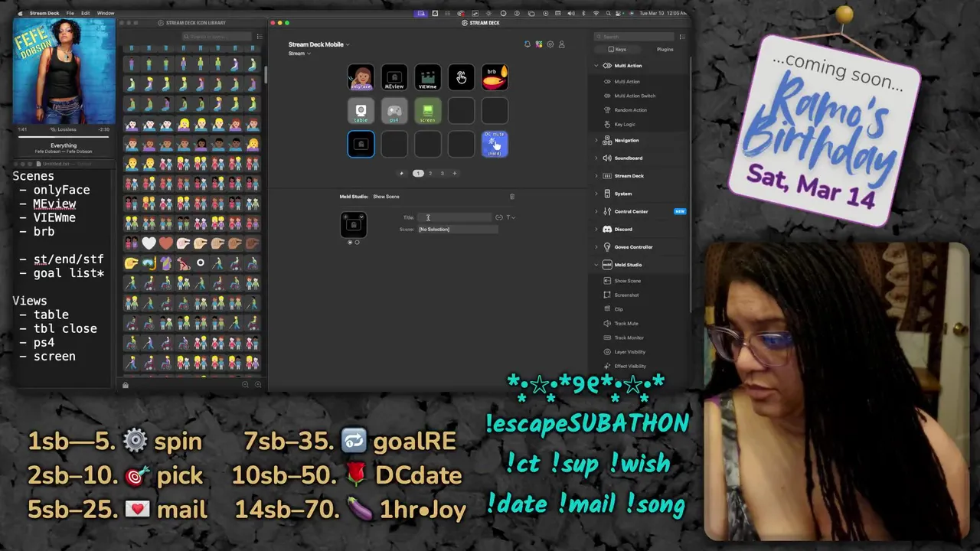Select the DC mute (hold) key

[x=495, y=144]
